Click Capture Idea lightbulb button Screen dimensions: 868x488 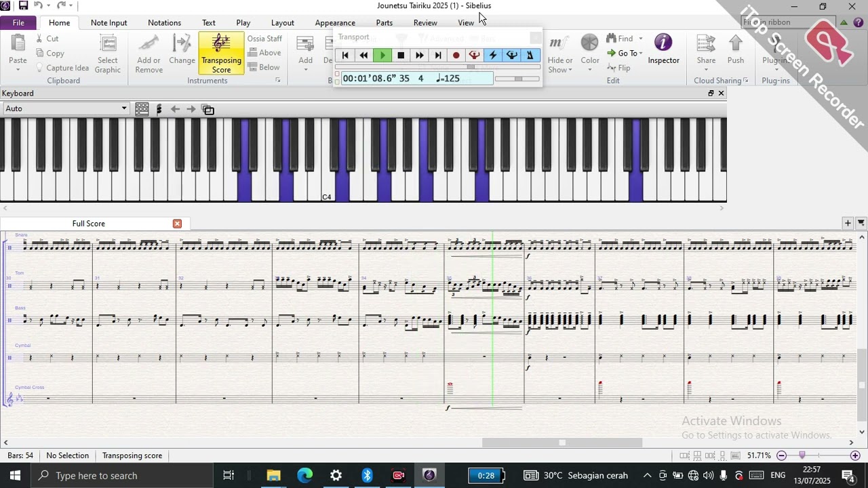point(62,68)
